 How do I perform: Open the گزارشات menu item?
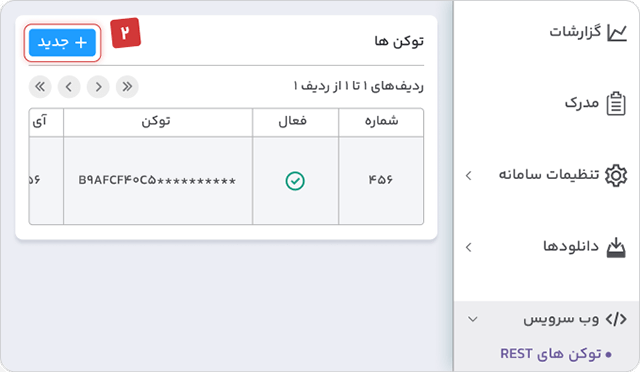point(575,31)
